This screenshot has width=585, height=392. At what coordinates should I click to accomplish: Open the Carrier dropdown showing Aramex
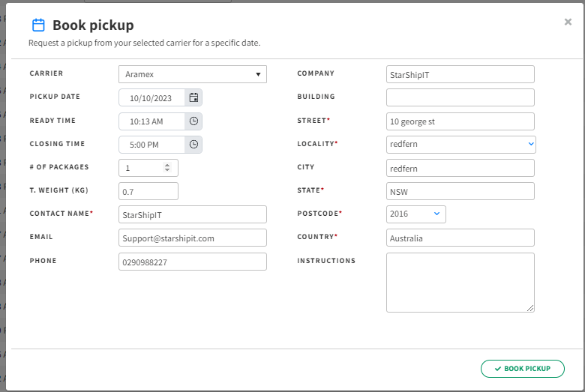(x=193, y=74)
